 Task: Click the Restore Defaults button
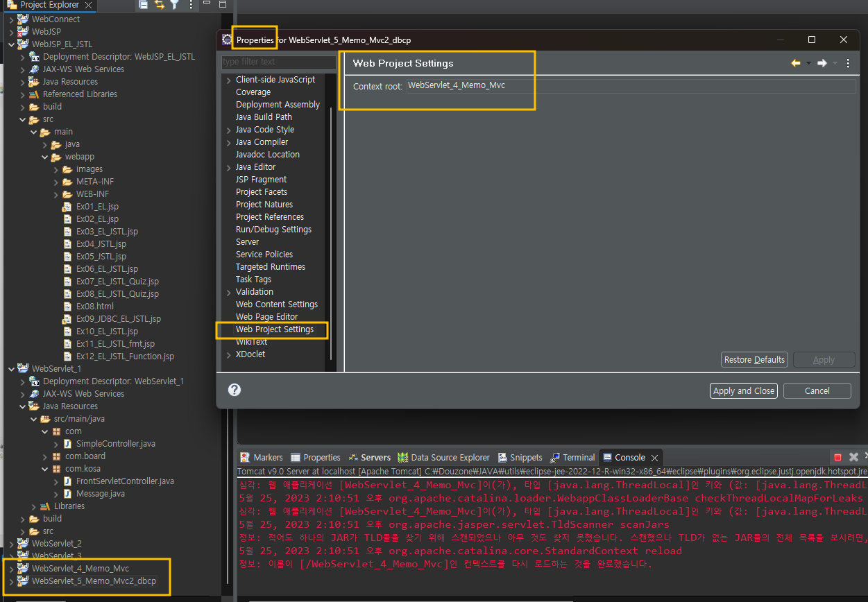pyautogui.click(x=754, y=360)
